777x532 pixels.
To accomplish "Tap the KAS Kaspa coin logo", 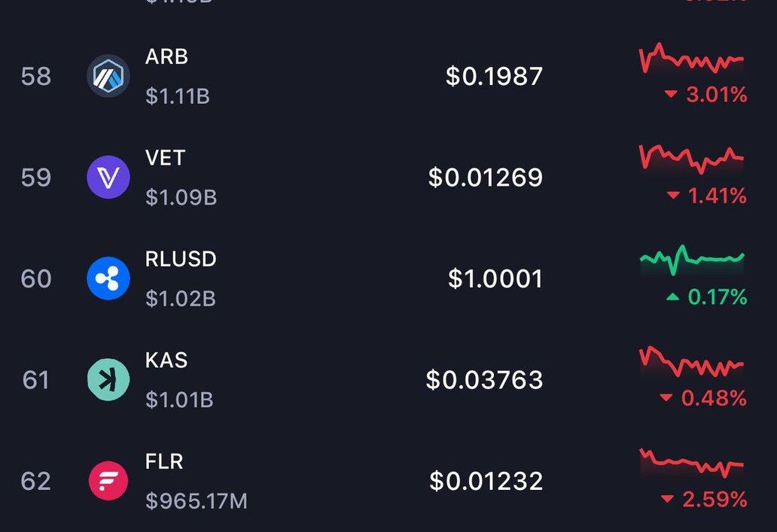I will click(x=108, y=379).
